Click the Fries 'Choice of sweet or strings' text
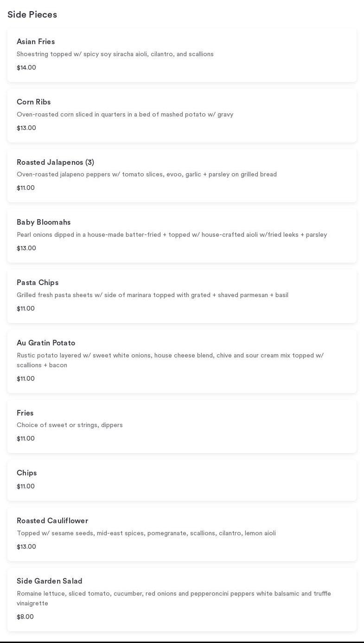Screen dimensions: 364x643 point(70,425)
